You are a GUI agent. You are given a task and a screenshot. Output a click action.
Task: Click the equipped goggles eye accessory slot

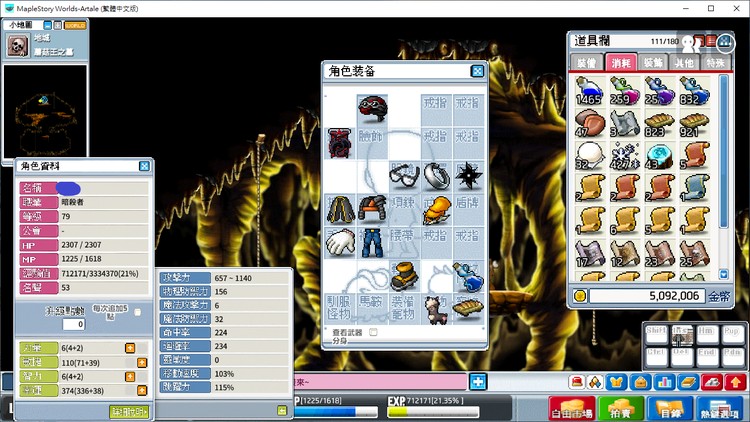click(404, 175)
